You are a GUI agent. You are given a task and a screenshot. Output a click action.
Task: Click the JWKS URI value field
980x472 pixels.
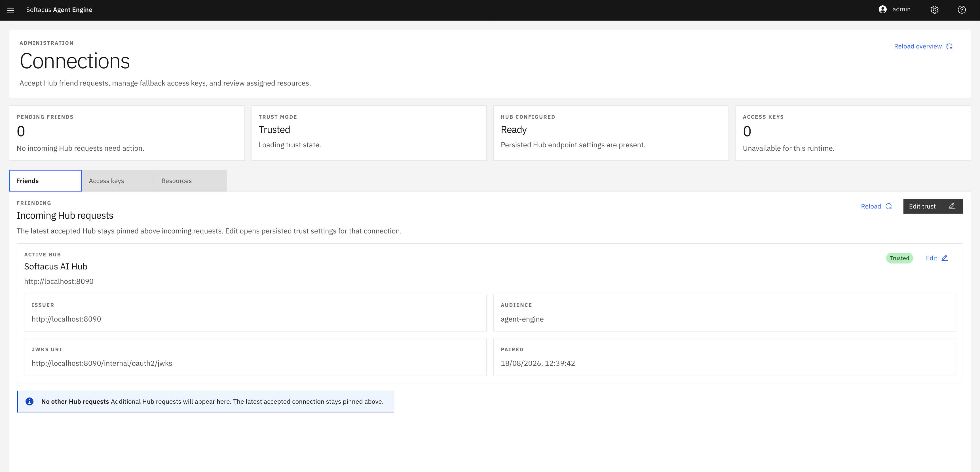point(255,357)
